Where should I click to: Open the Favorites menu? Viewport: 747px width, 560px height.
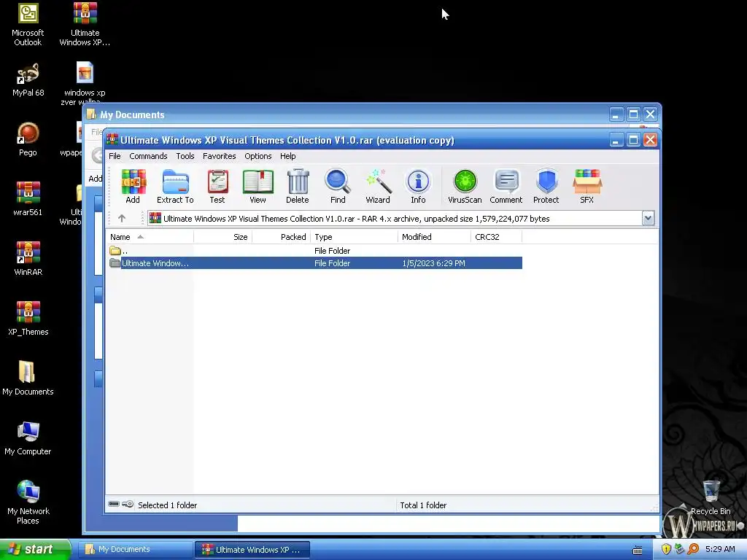(x=219, y=156)
